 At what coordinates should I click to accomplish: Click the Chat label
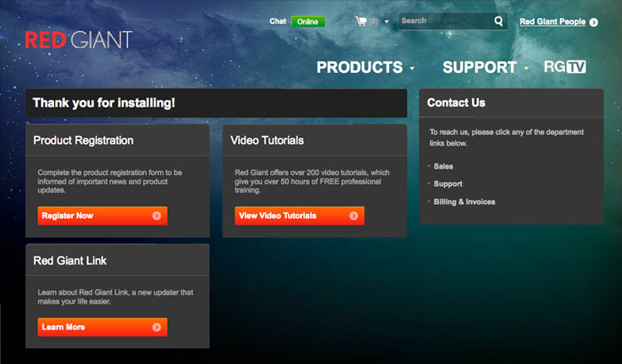[x=277, y=21]
